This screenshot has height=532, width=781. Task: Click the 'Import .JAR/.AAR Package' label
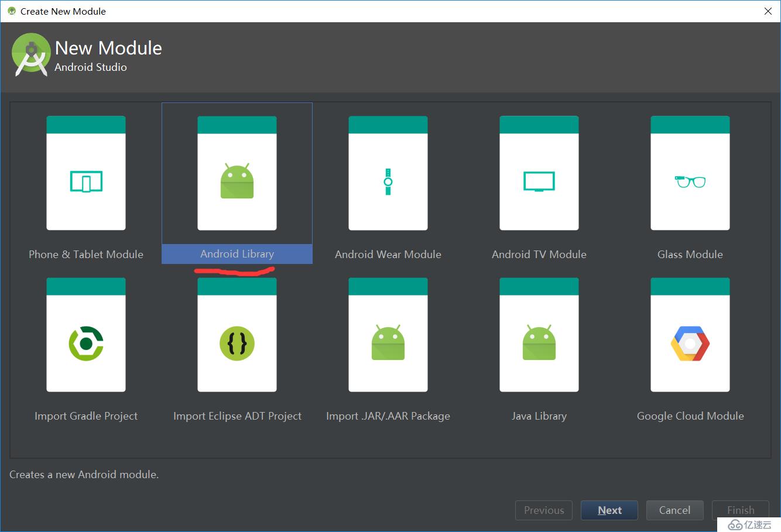[388, 416]
